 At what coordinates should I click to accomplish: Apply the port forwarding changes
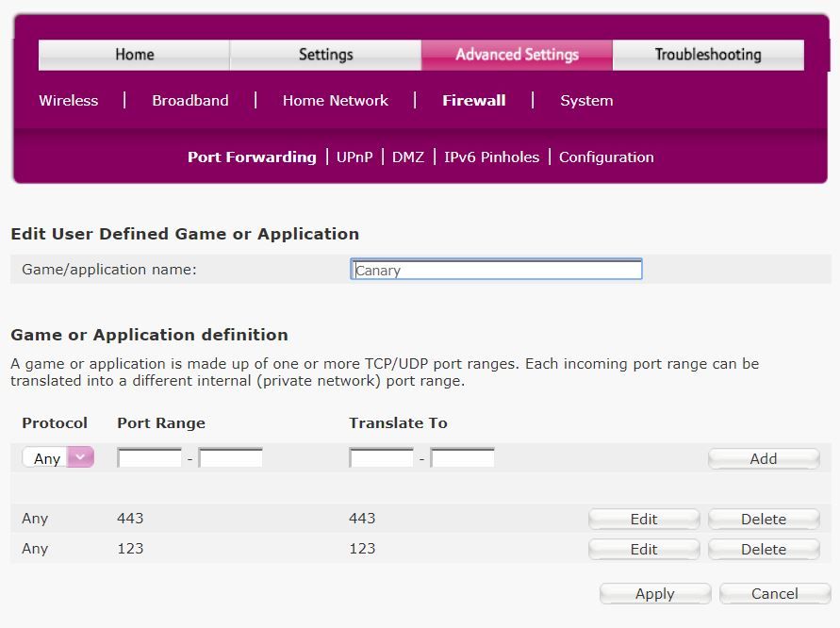pyautogui.click(x=654, y=594)
